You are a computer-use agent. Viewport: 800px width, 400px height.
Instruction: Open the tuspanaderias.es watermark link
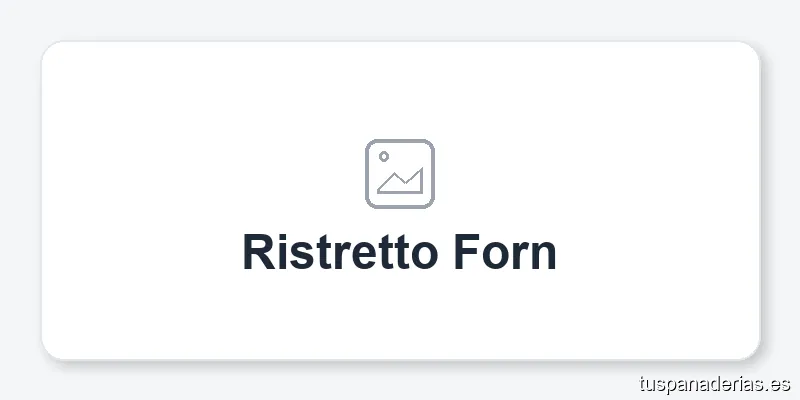coord(713,383)
